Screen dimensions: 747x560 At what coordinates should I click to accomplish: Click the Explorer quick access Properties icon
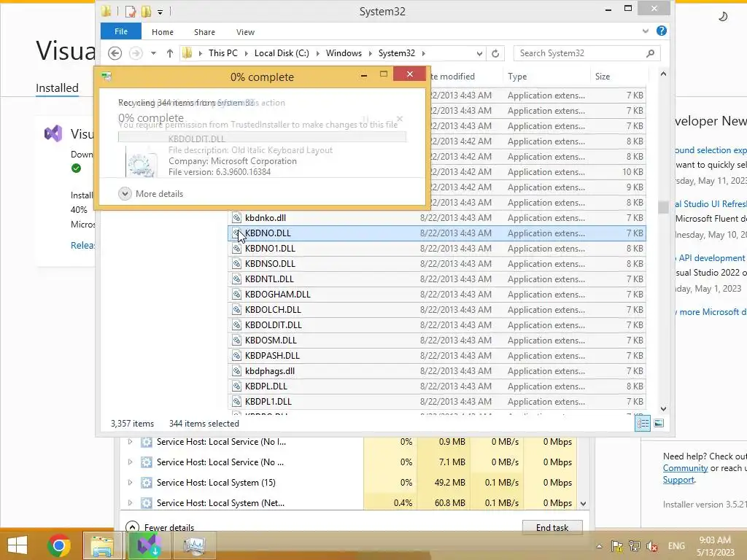[130, 12]
